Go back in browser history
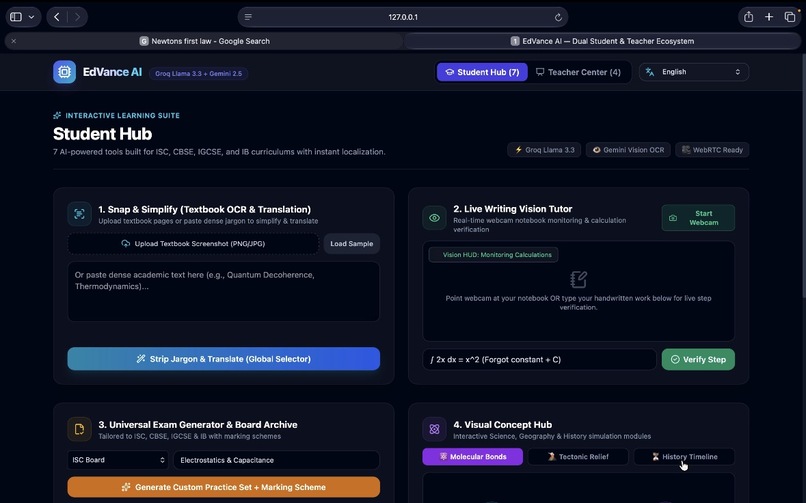 point(57,17)
